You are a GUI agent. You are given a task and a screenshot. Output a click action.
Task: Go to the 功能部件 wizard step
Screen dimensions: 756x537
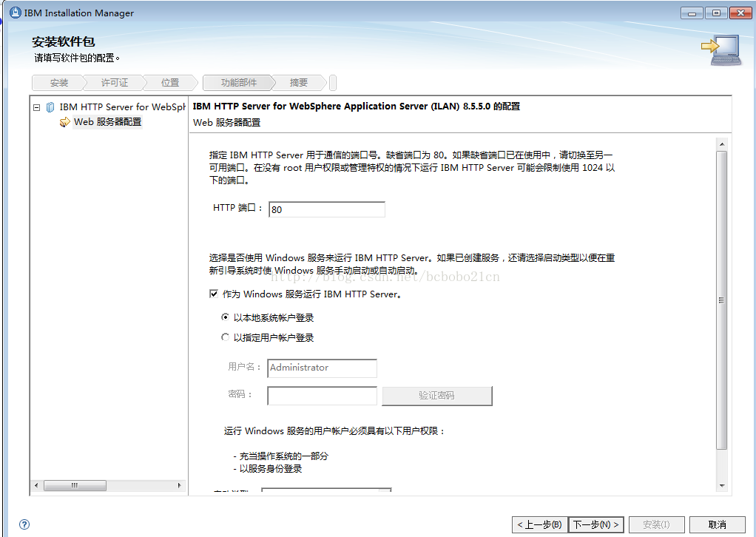[x=239, y=83]
